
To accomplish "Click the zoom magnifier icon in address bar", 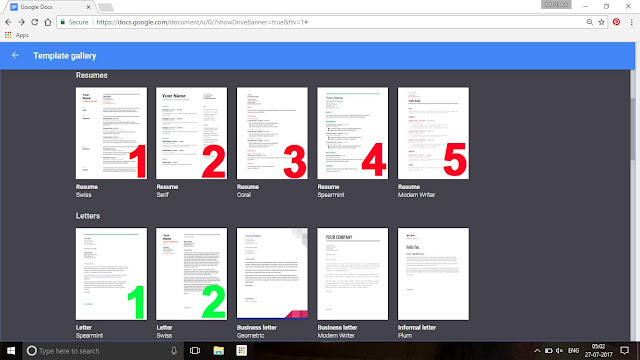I will (x=589, y=22).
